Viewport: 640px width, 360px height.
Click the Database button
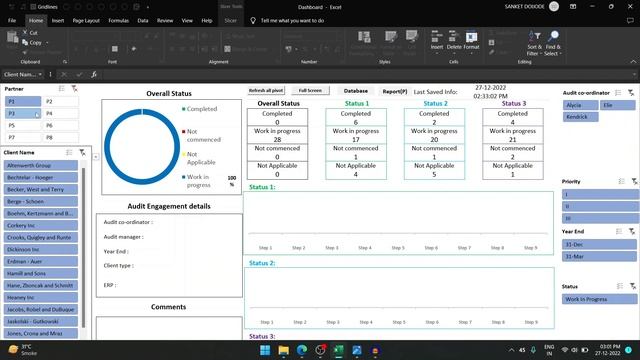click(356, 91)
